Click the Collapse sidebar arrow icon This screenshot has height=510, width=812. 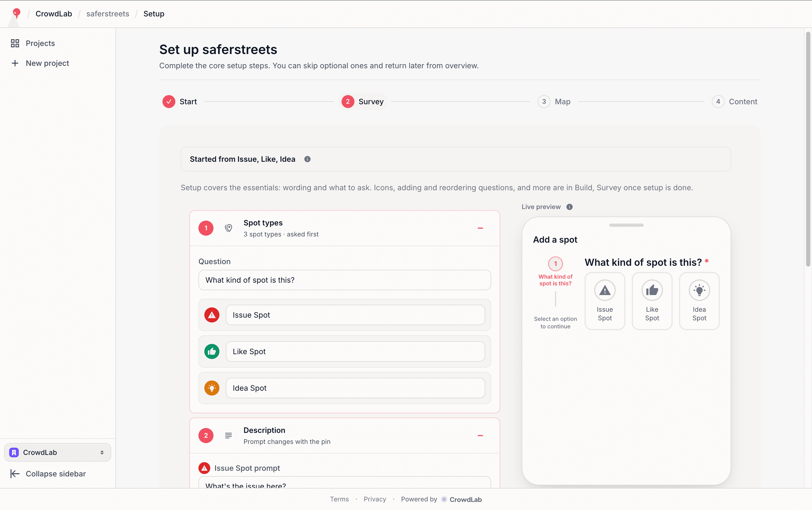coord(15,473)
